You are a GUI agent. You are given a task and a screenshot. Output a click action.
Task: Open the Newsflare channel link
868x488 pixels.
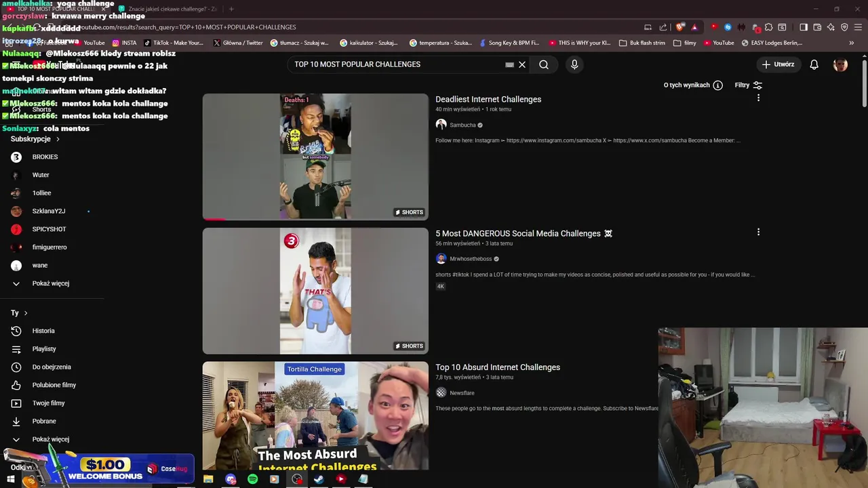coord(462,393)
